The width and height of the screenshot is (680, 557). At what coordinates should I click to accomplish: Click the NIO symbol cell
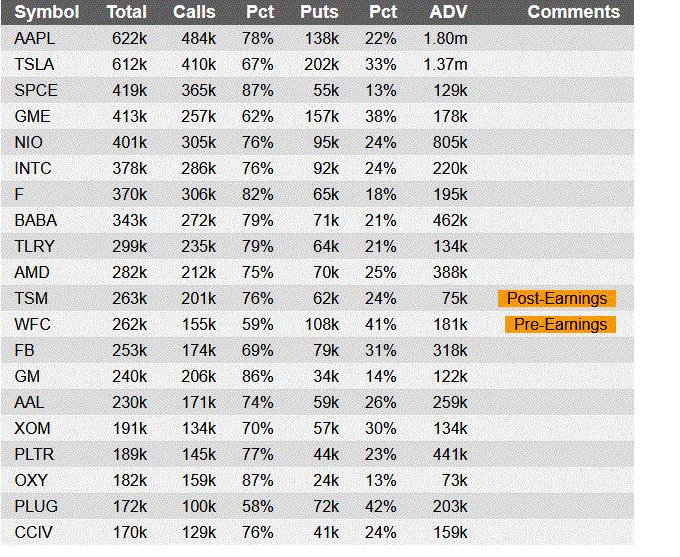[x=29, y=142]
